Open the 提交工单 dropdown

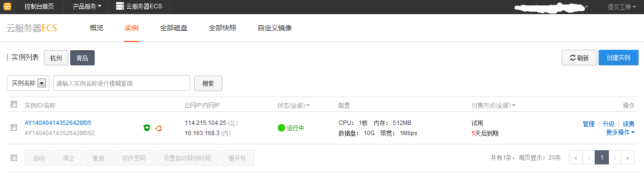(x=622, y=7)
